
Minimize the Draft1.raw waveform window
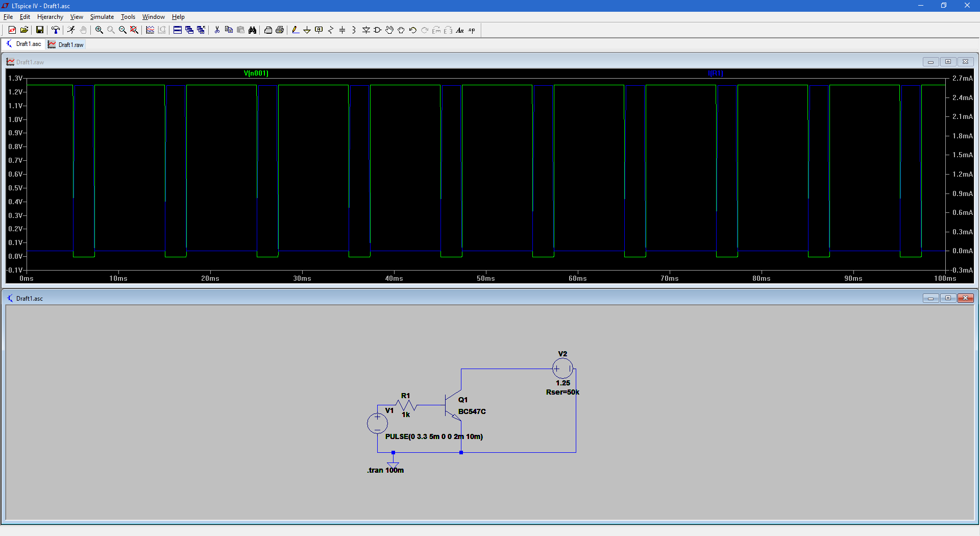(x=930, y=62)
